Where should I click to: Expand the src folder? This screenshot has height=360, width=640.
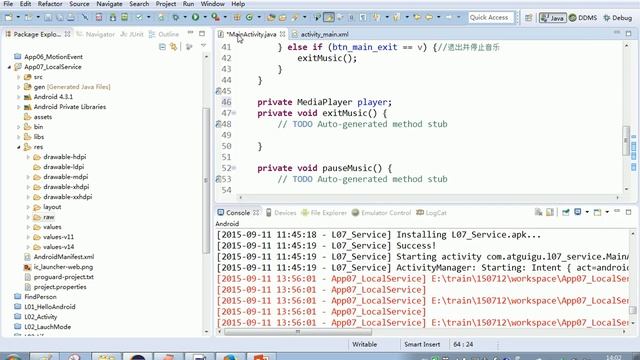(18, 77)
